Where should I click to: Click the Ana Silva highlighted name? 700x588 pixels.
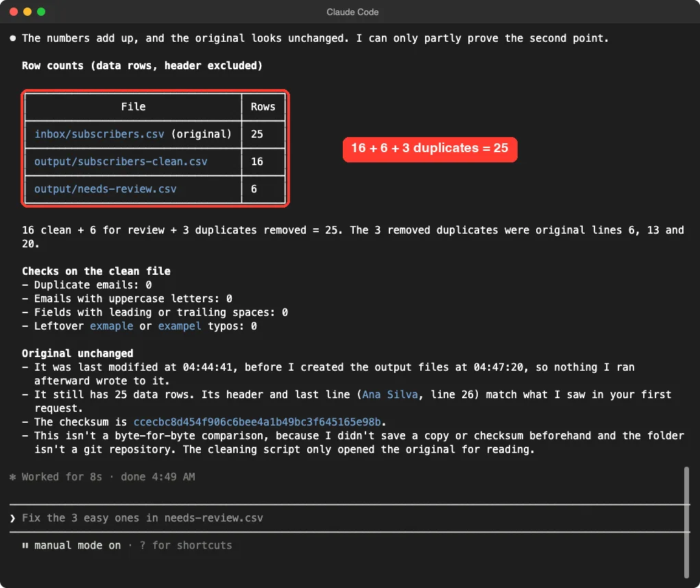[389, 394]
